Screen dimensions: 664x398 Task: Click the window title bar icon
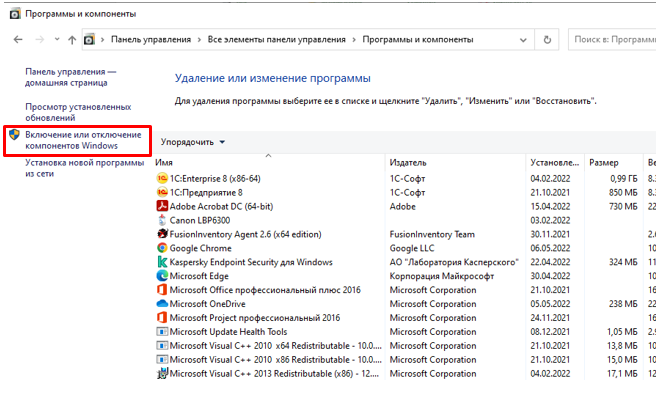click(15, 14)
